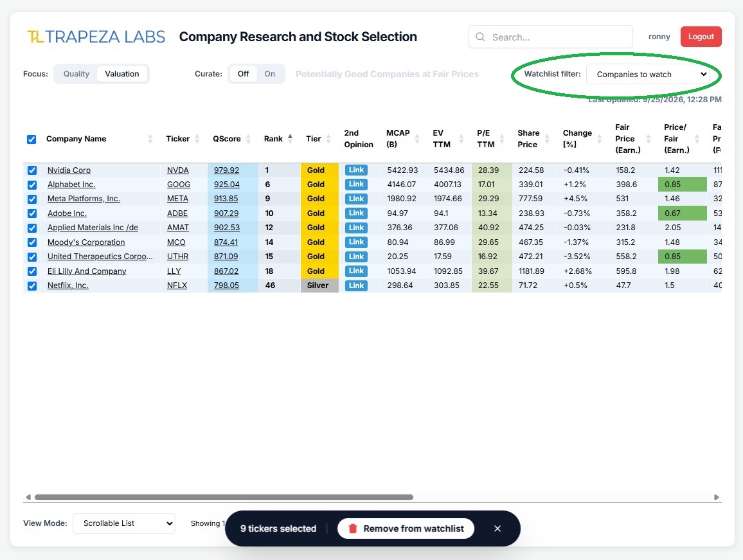Image resolution: width=743 pixels, height=560 pixels.
Task: Click the search magnifier icon
Action: click(480, 37)
